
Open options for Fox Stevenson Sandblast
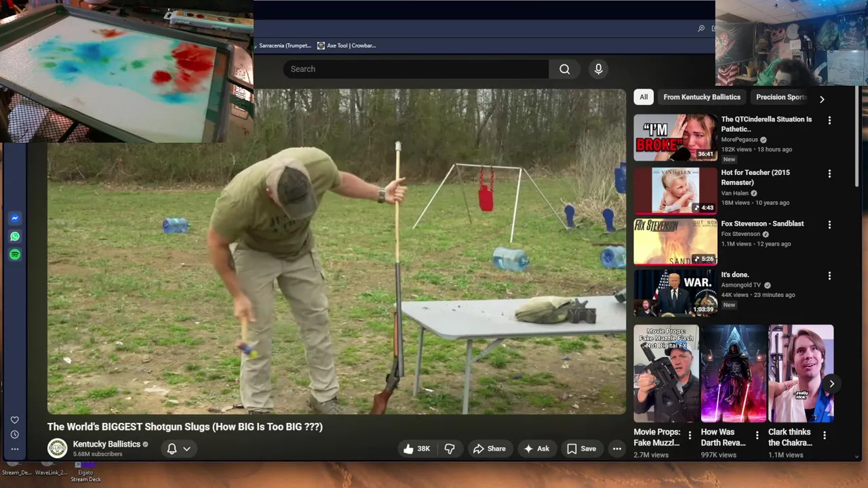tap(829, 224)
